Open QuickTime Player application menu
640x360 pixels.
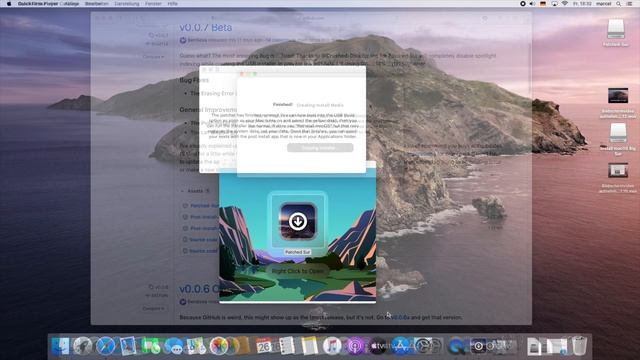38,4
